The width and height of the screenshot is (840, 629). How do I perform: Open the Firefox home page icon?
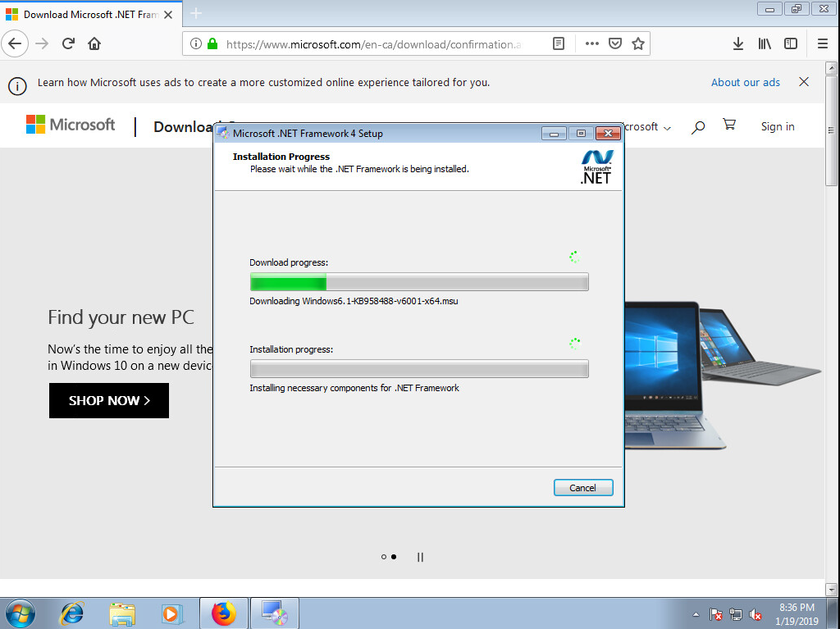click(94, 43)
